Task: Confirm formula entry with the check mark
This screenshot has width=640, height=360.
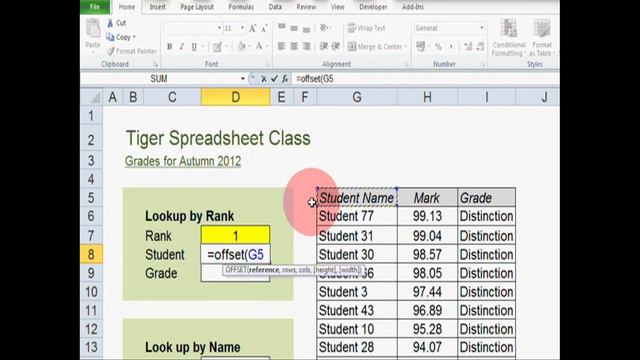Action: coord(274,78)
